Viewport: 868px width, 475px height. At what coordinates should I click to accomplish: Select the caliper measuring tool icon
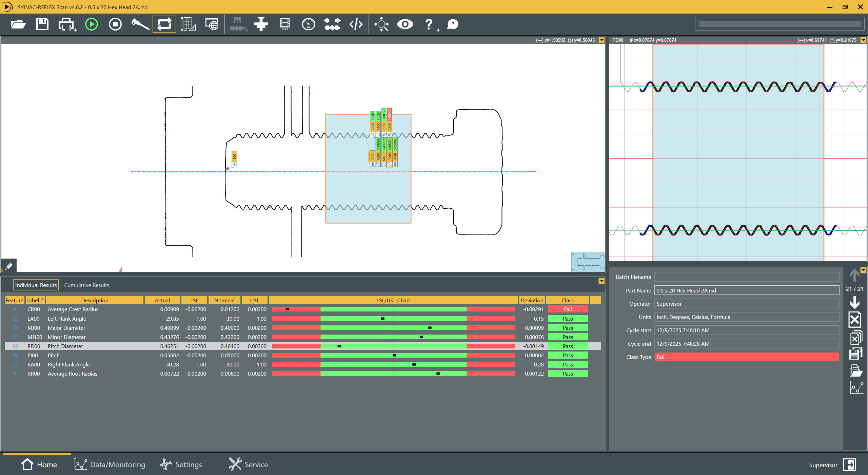pos(140,24)
